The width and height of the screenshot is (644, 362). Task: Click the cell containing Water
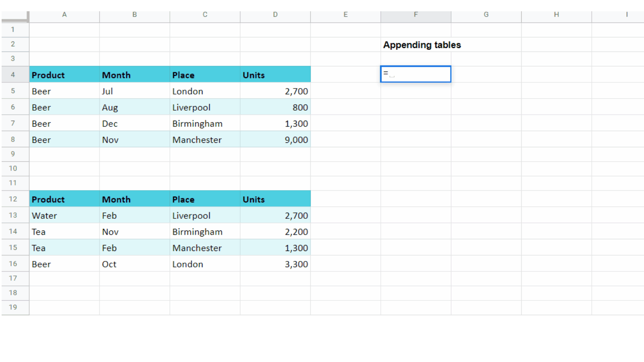[64, 216]
